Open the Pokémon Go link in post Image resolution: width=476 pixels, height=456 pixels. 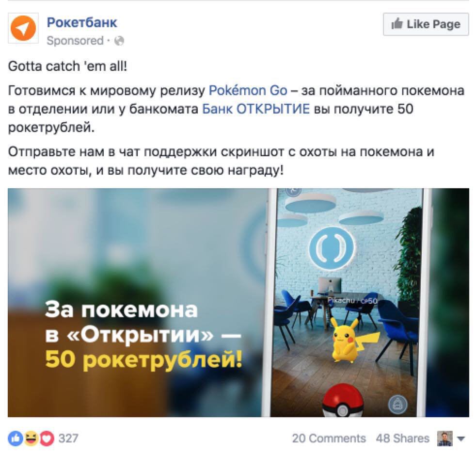(x=248, y=91)
